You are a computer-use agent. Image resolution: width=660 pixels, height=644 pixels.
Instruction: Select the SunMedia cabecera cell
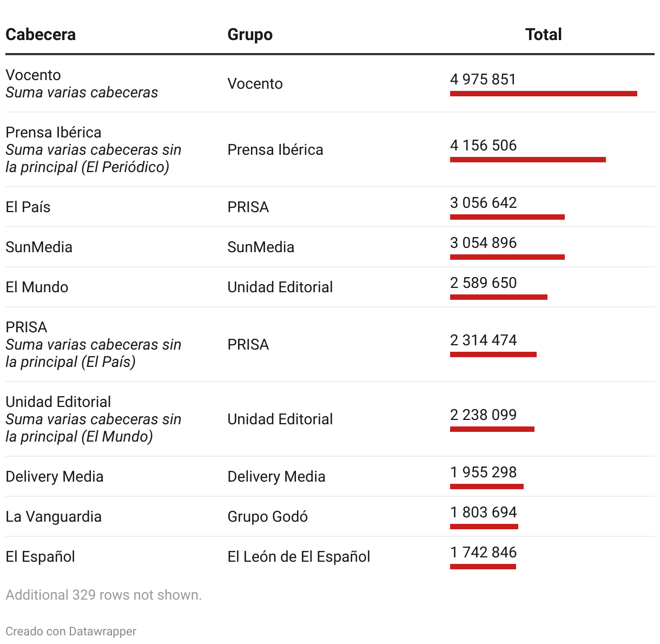tap(39, 247)
